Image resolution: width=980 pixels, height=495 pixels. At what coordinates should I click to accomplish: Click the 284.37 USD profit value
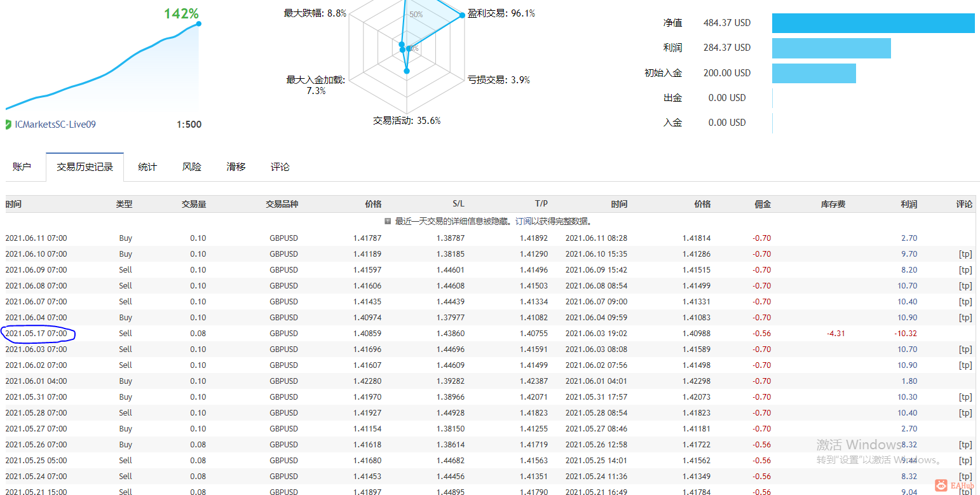tap(727, 48)
